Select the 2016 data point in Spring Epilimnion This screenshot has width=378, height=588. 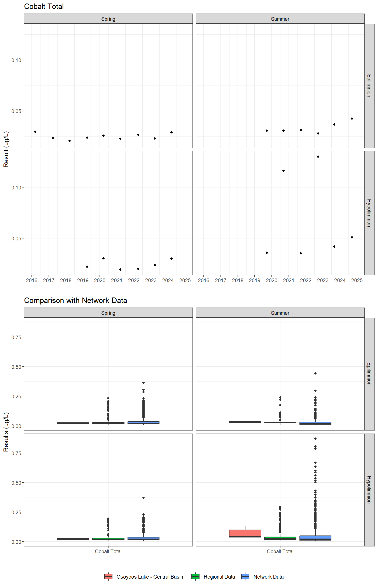35,132
